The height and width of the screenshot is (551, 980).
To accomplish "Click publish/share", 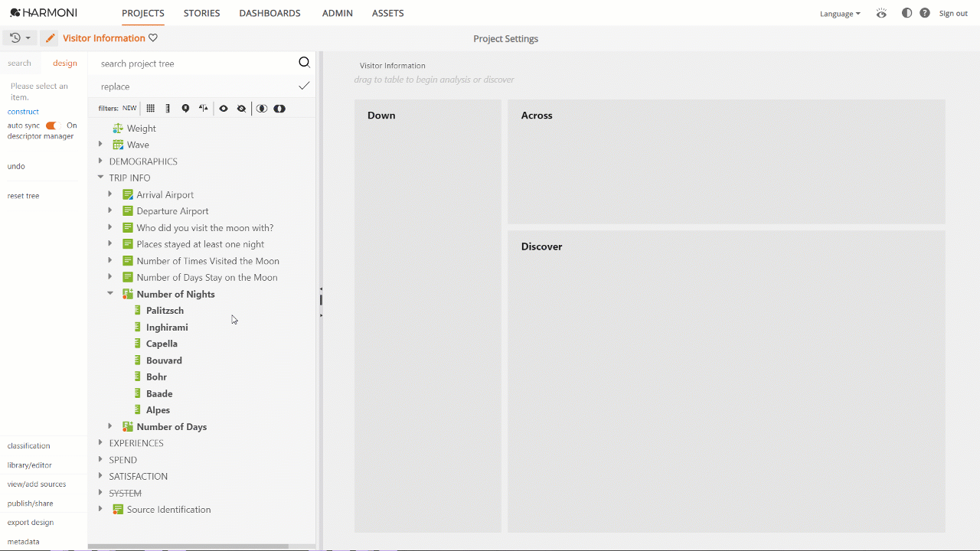I will [x=31, y=504].
